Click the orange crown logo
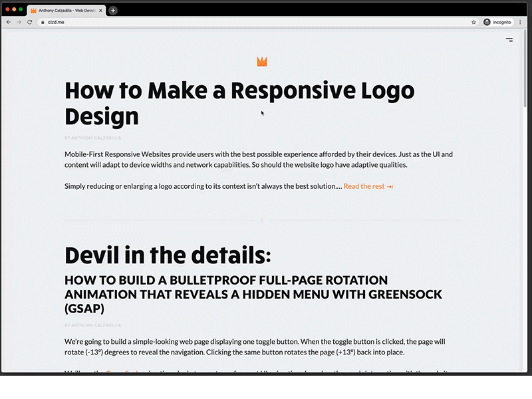Viewport: 532px width, 399px height. tap(262, 61)
